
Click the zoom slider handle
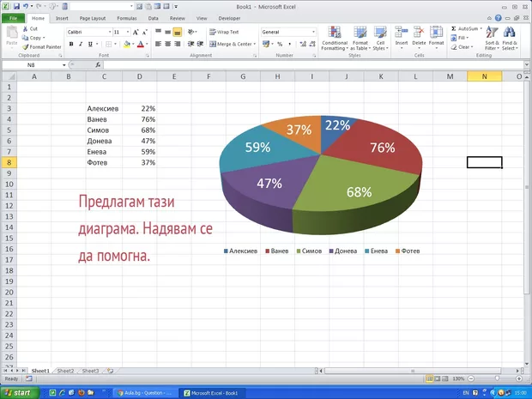[x=497, y=378]
